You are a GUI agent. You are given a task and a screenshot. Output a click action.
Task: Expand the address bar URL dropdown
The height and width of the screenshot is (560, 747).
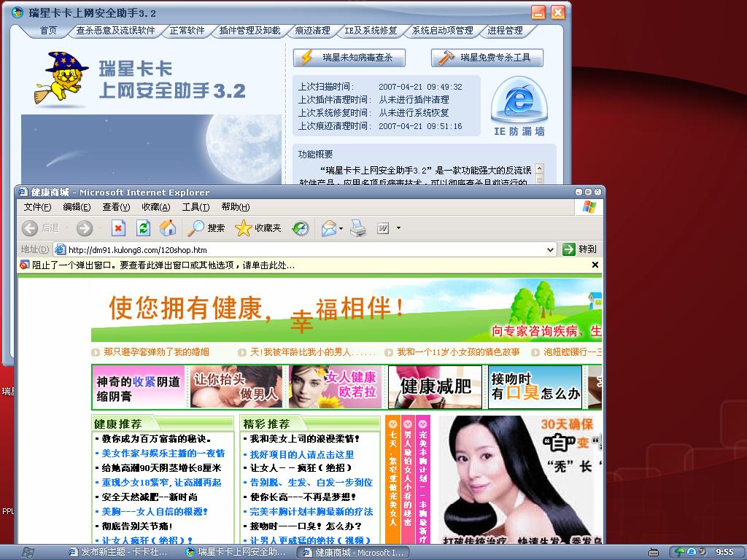550,249
